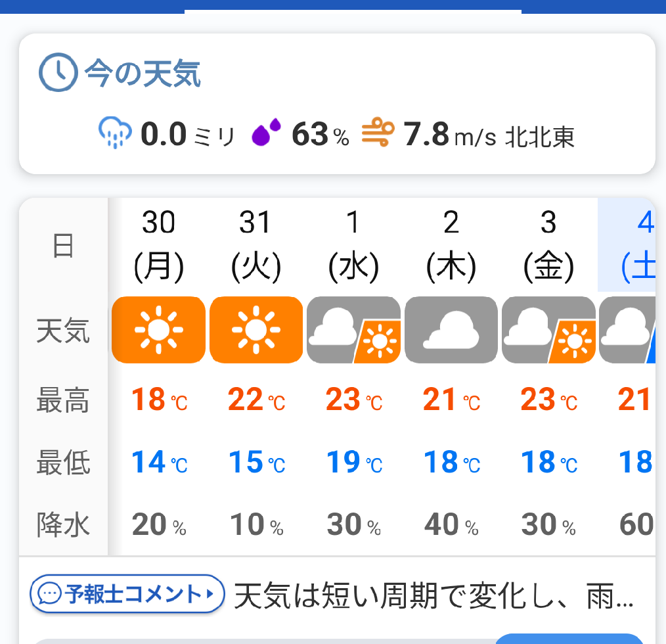Select the sunny icon for 31 (火)

pos(256,329)
